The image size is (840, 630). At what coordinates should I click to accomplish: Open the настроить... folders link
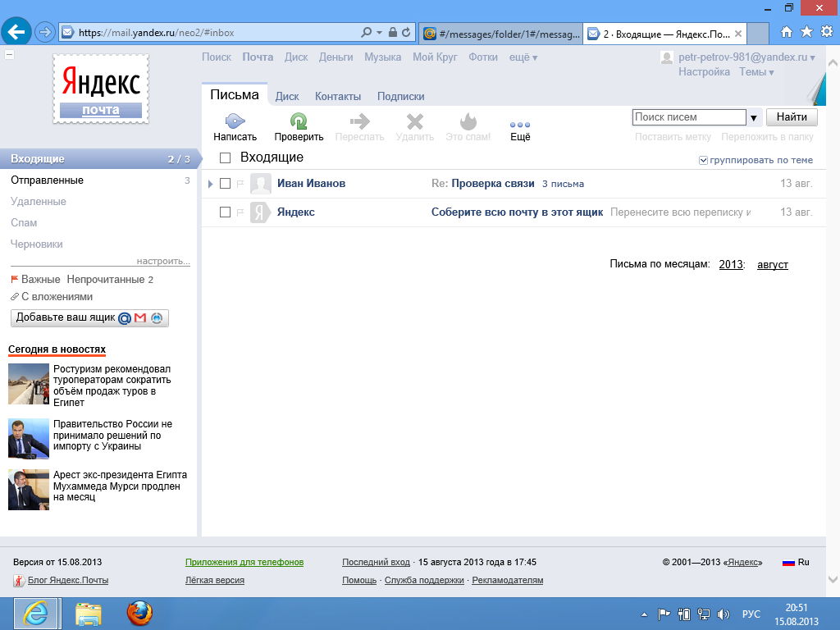(163, 261)
